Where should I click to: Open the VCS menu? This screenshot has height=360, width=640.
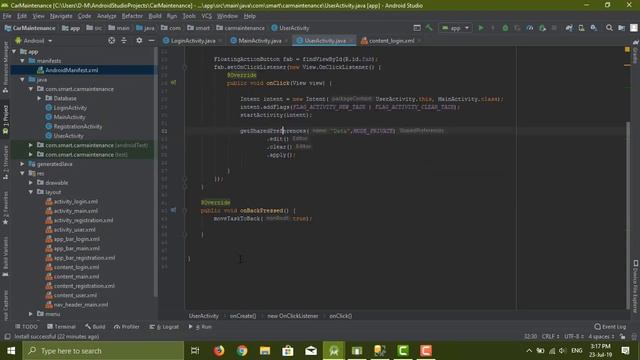[207, 16]
